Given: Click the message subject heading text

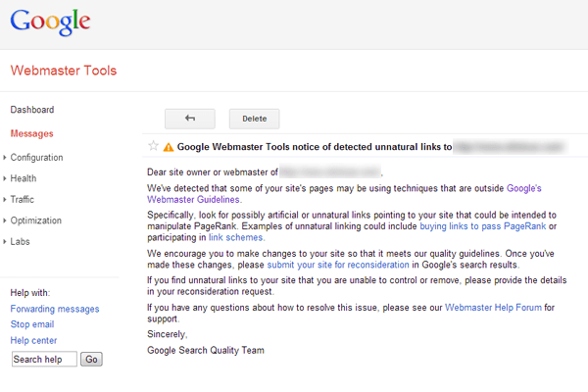Looking at the screenshot, I should [315, 147].
